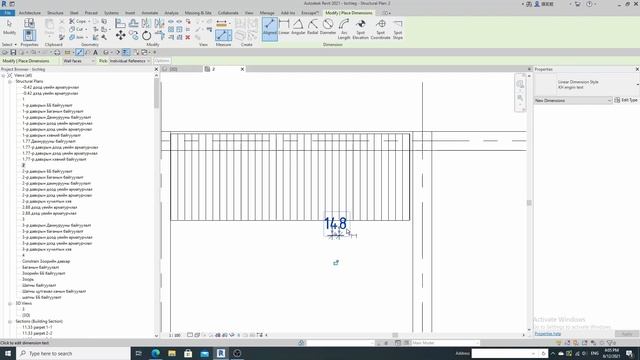Click the 1:100 view scale control
The width and height of the screenshot is (640, 360).
[x=175, y=335]
